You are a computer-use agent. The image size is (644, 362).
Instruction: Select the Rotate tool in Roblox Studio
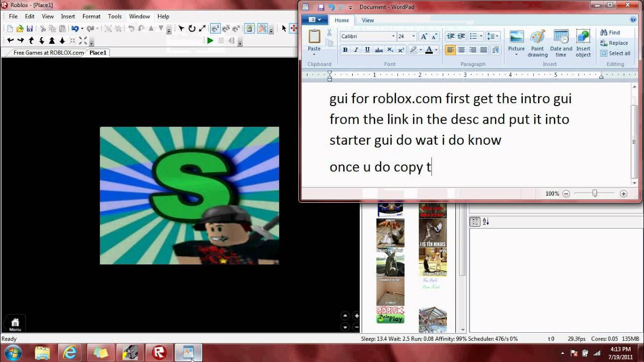point(192,29)
